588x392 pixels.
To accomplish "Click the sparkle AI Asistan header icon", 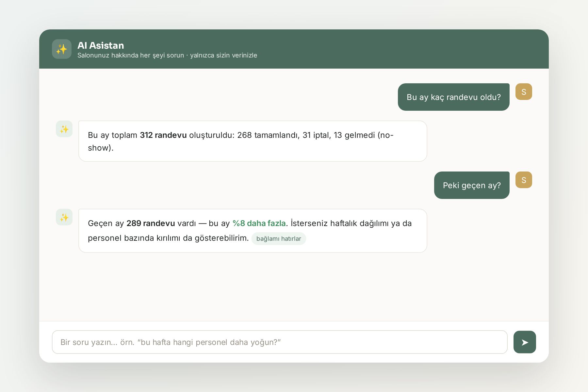I will pyautogui.click(x=62, y=49).
